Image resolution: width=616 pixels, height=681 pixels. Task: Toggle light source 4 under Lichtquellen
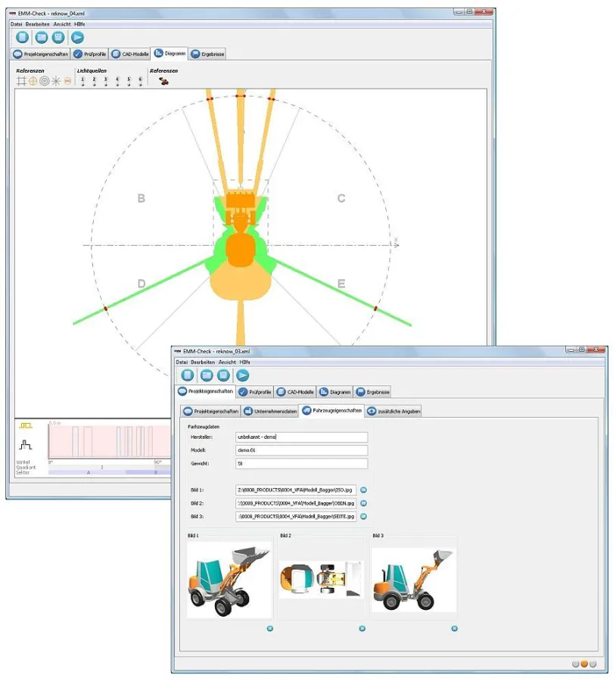117,81
